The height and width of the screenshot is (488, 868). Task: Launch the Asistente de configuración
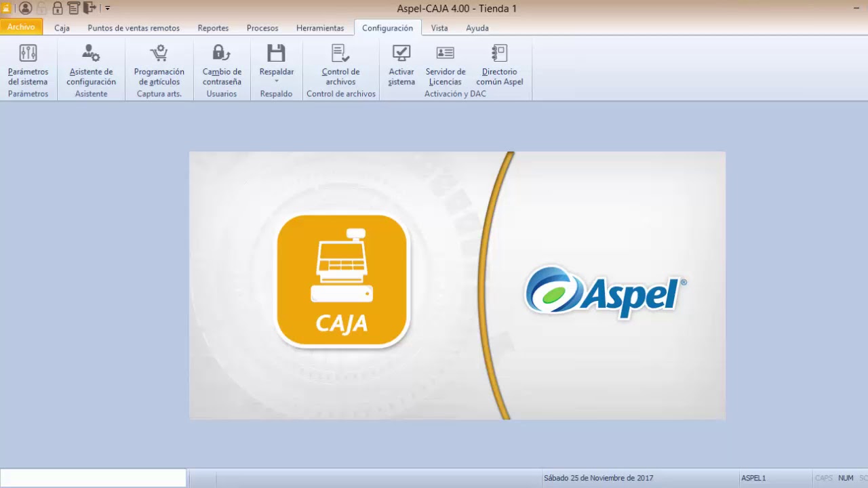pyautogui.click(x=91, y=65)
